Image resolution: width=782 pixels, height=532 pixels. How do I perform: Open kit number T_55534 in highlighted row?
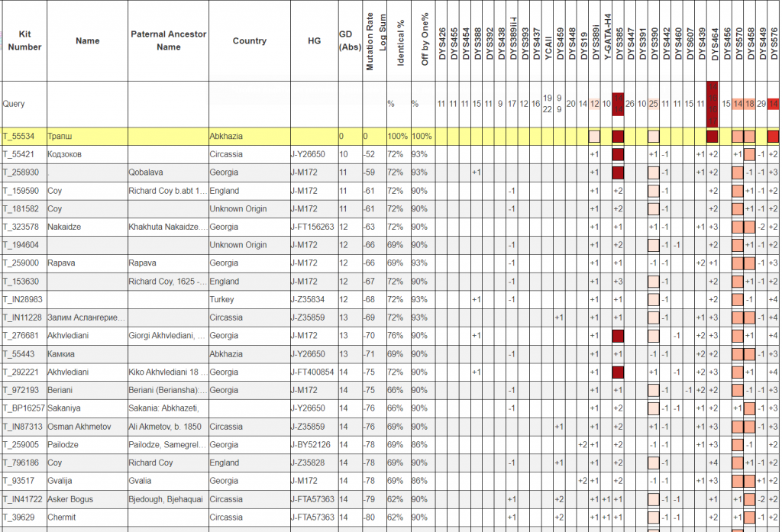tap(19, 137)
